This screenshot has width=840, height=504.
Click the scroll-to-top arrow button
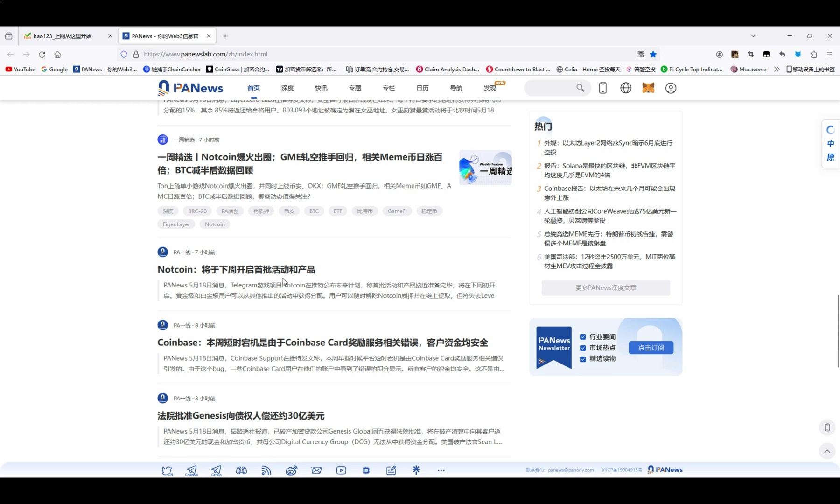click(827, 451)
